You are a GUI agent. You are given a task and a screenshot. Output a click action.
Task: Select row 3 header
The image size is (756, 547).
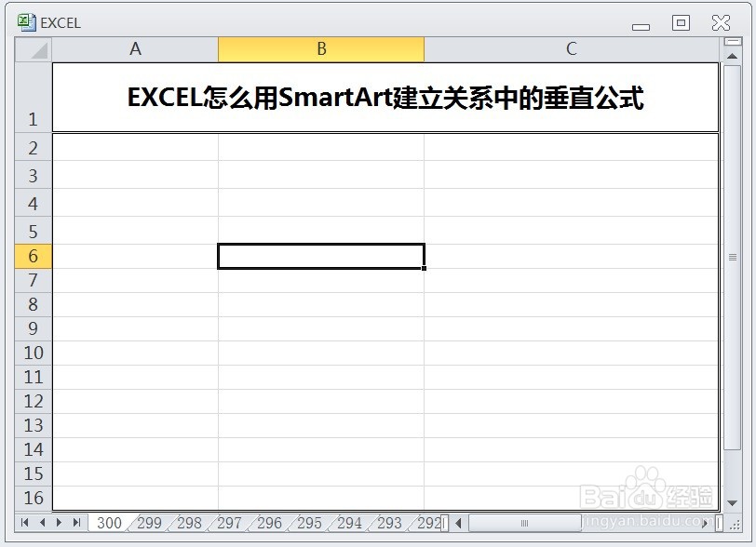coord(33,176)
